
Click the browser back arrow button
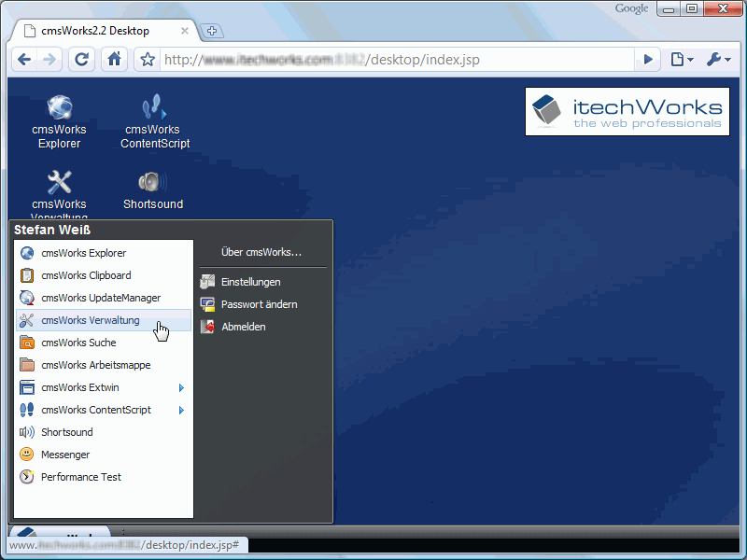coord(24,60)
